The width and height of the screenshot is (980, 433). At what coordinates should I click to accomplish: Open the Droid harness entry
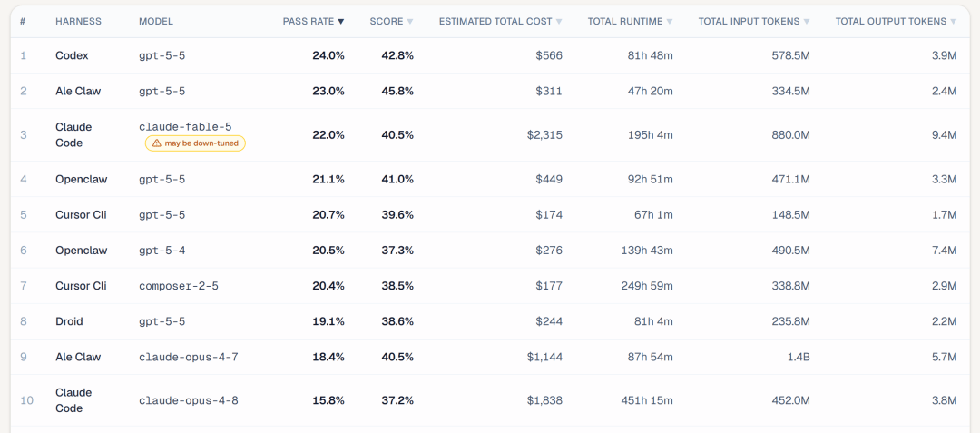[x=69, y=321]
